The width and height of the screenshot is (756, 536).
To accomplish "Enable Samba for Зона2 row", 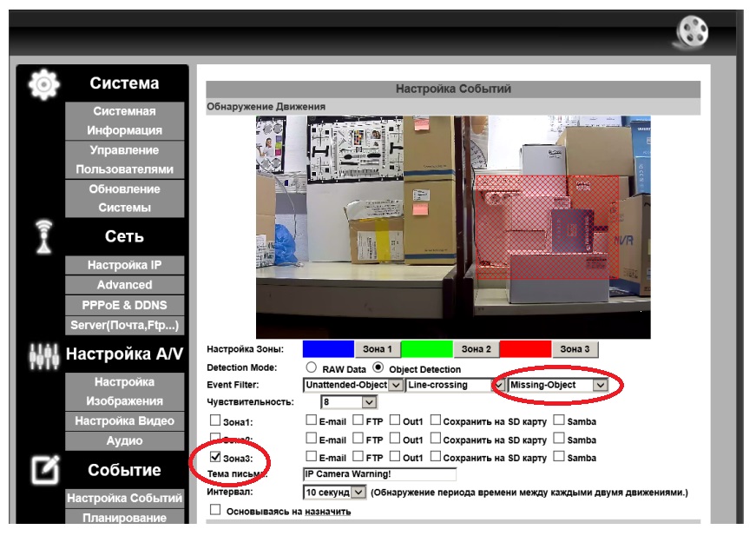I will tap(558, 438).
